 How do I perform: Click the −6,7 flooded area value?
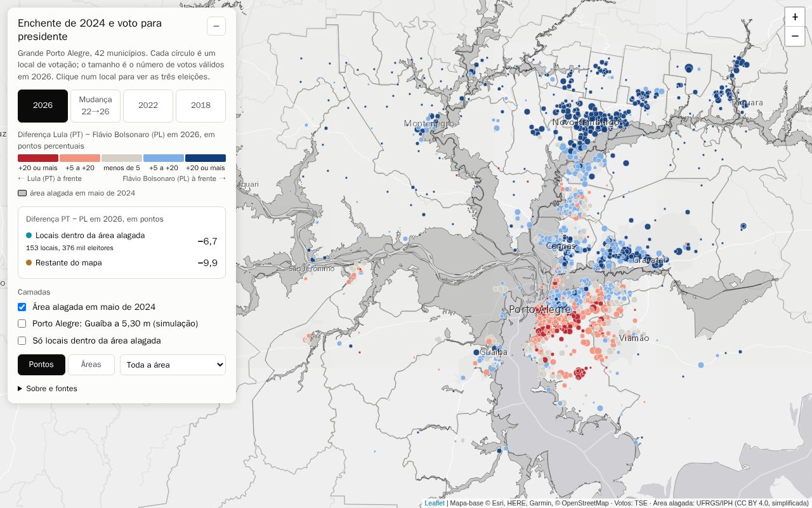pyautogui.click(x=207, y=241)
